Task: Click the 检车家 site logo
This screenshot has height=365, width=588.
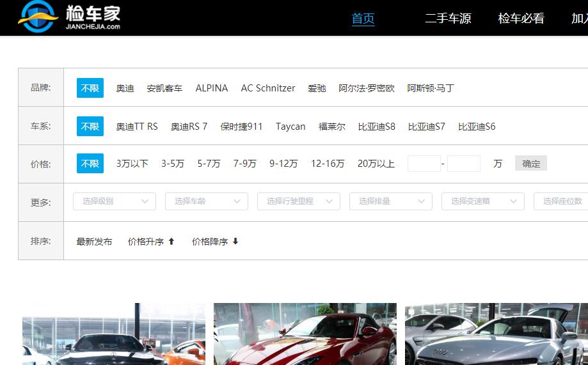Action: click(x=69, y=17)
